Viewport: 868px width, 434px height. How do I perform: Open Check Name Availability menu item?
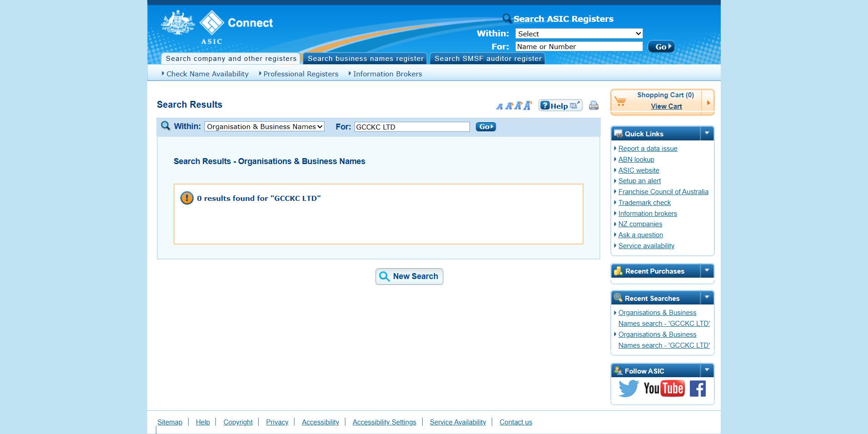click(207, 74)
